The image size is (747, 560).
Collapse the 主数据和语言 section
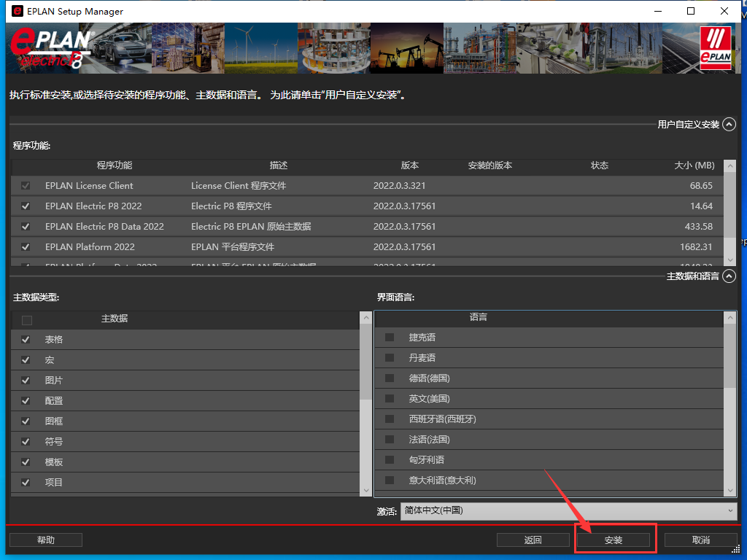click(x=729, y=276)
